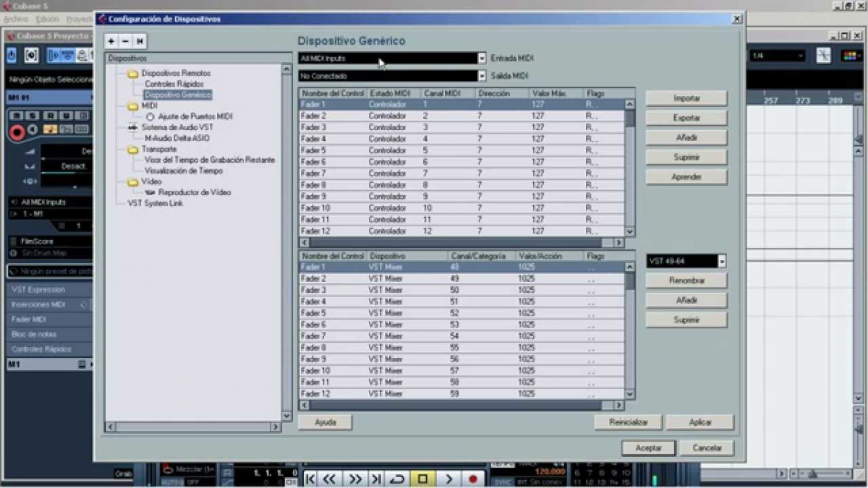Viewport: 868px width, 488px height.
Task: Click the show inspector toolbar icon
Action: coord(55,55)
